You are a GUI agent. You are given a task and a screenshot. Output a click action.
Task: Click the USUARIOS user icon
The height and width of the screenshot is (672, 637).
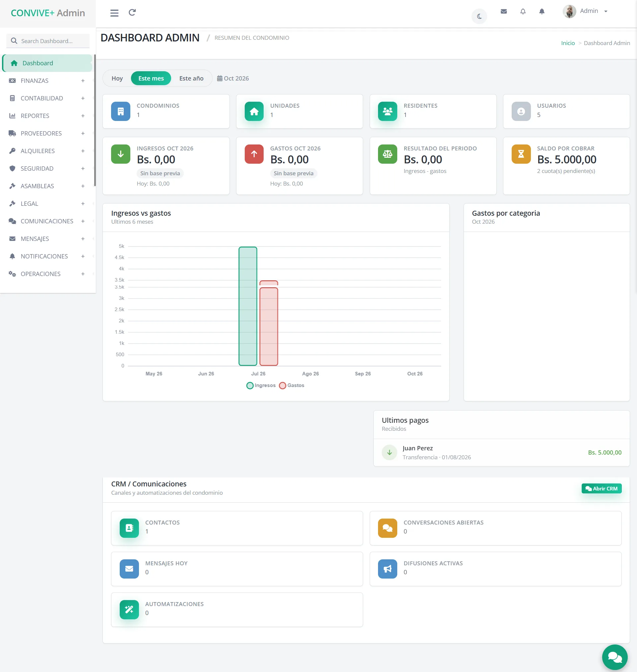click(521, 111)
